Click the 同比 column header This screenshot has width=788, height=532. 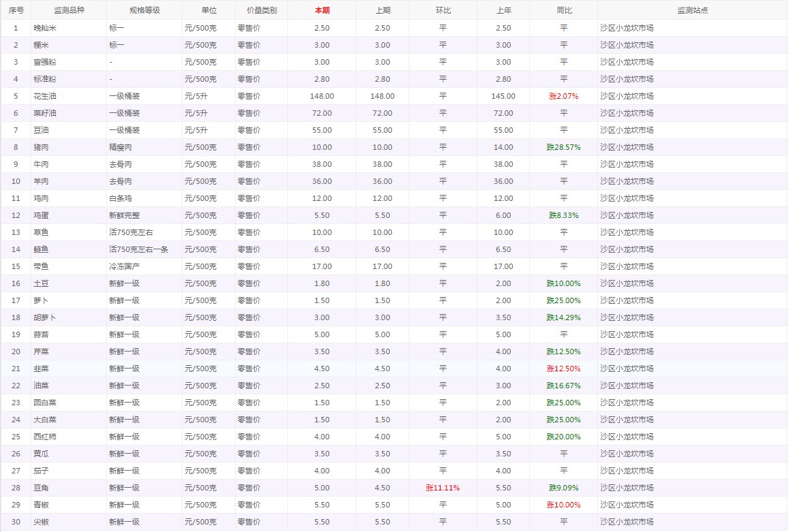click(x=563, y=10)
